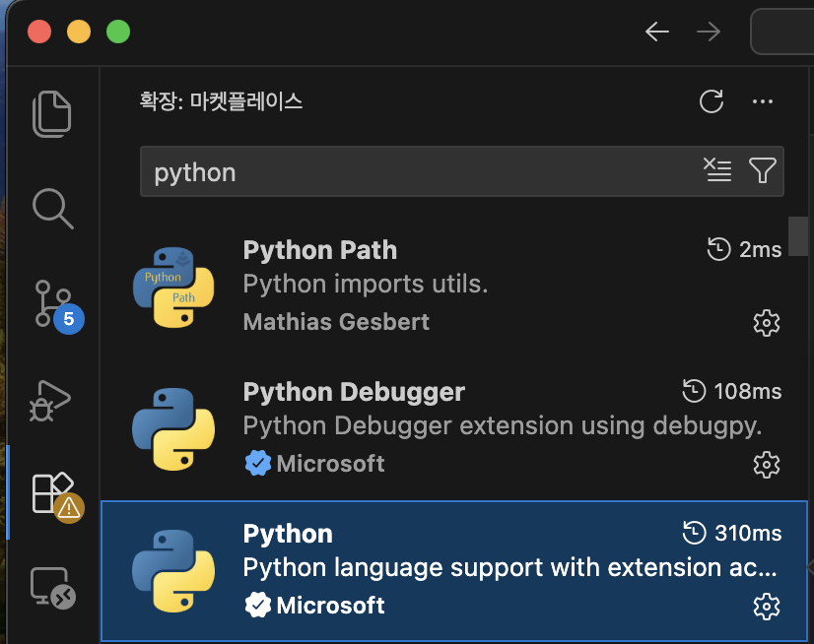
Task: Open Source Control view with 5 changes
Action: [x=53, y=303]
